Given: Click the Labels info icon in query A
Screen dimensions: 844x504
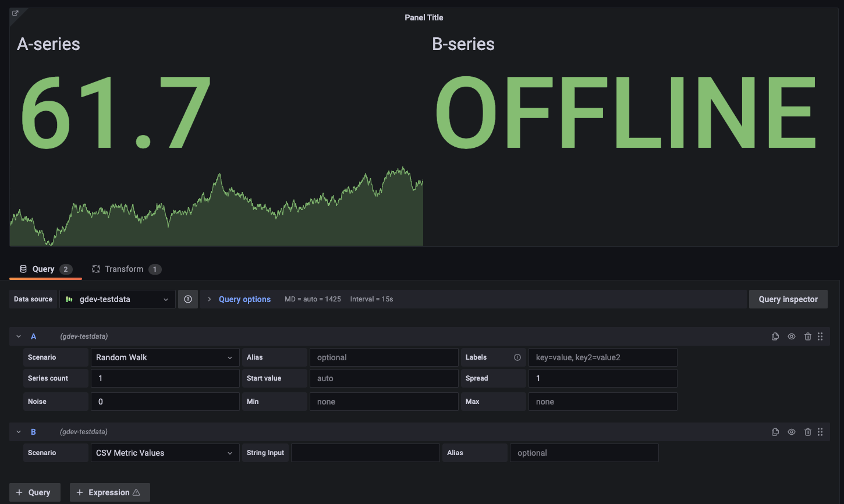Looking at the screenshot, I should click(517, 357).
